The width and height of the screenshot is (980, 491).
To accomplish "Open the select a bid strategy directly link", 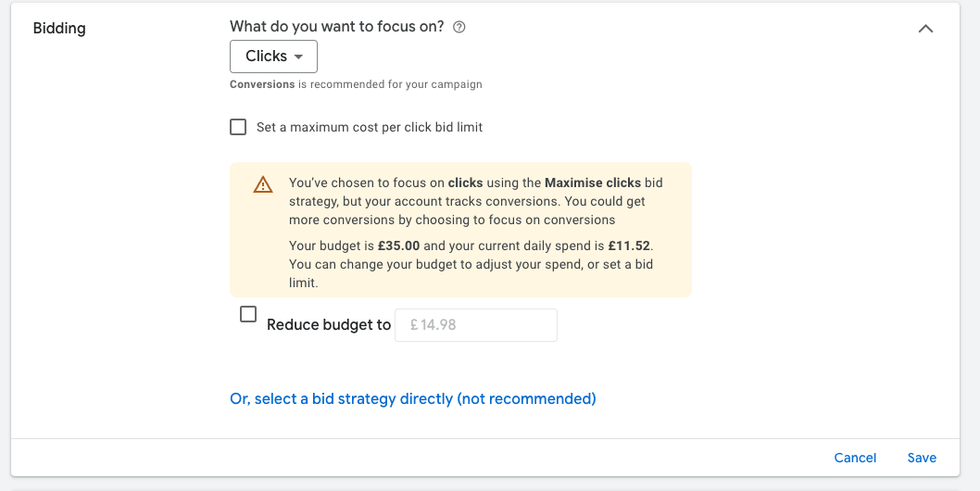I will (412, 398).
